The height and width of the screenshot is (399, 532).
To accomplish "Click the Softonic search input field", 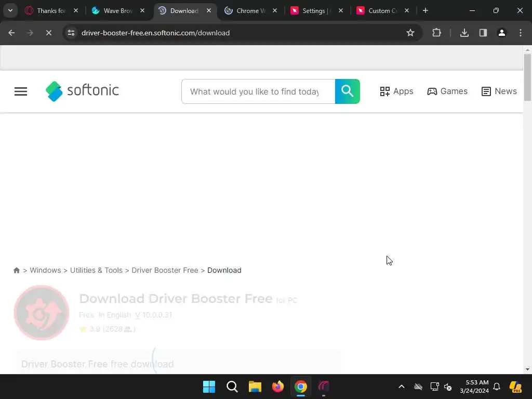I will coord(258,91).
